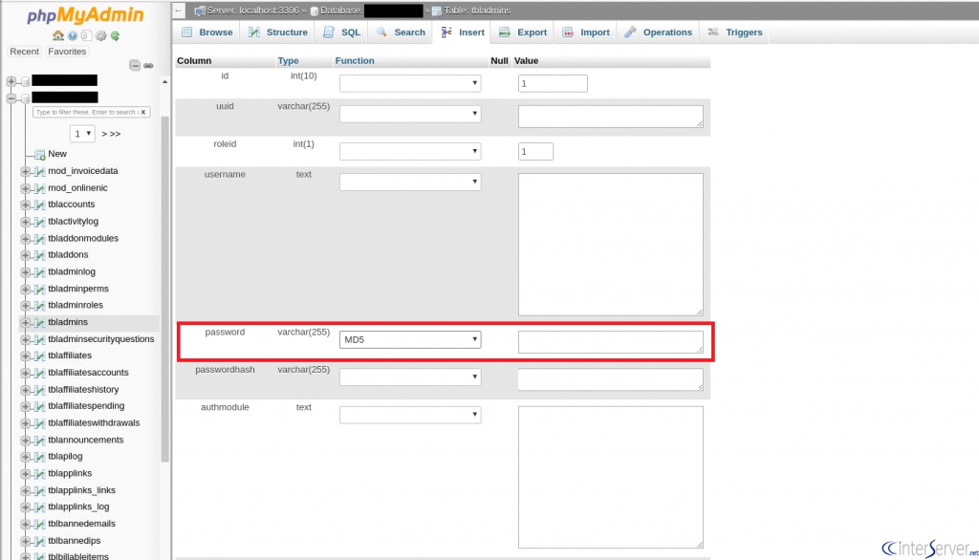Go to phpMyAdmin home via house icon
The height and width of the screenshot is (560, 979).
pyautogui.click(x=58, y=35)
